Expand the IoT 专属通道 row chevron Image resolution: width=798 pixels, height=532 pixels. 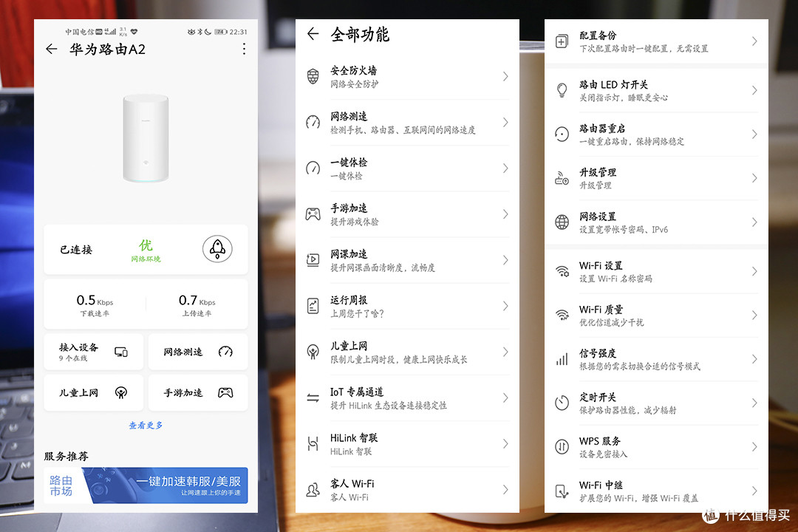(x=505, y=398)
